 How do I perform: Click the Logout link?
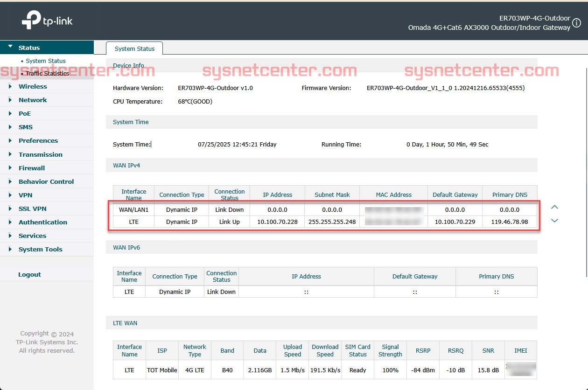pos(29,274)
